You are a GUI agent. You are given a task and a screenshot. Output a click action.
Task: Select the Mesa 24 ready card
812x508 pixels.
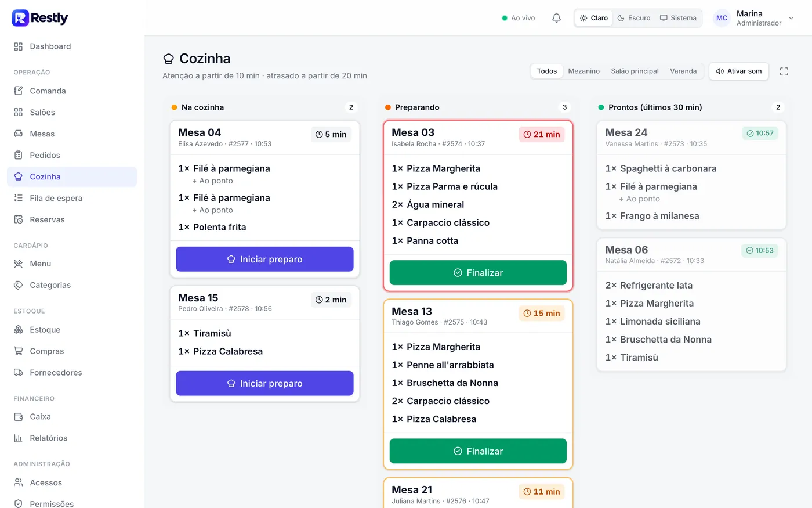click(x=691, y=175)
